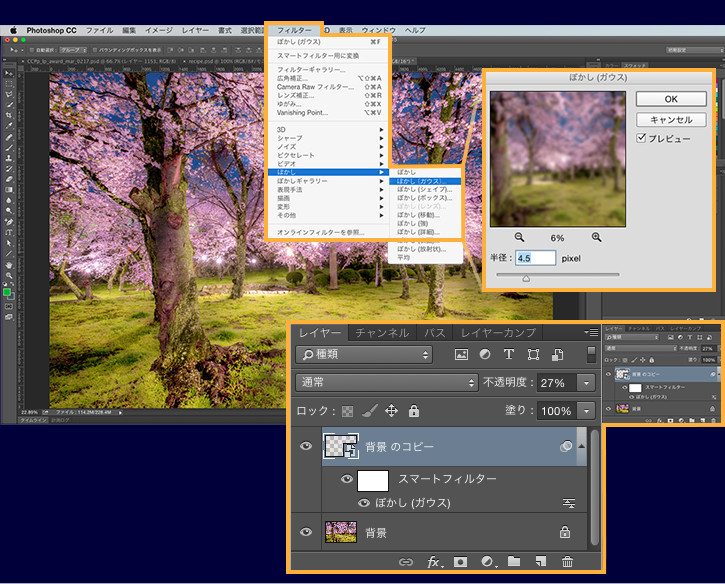The image size is (725, 584).
Task: Enable the 自動選択 checkbox in the options bar
Action: (x=32, y=49)
